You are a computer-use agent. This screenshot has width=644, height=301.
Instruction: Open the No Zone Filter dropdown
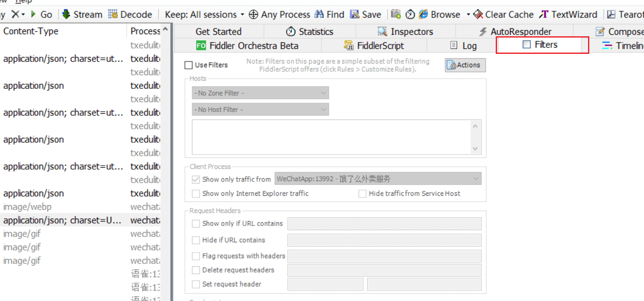pyautogui.click(x=260, y=93)
